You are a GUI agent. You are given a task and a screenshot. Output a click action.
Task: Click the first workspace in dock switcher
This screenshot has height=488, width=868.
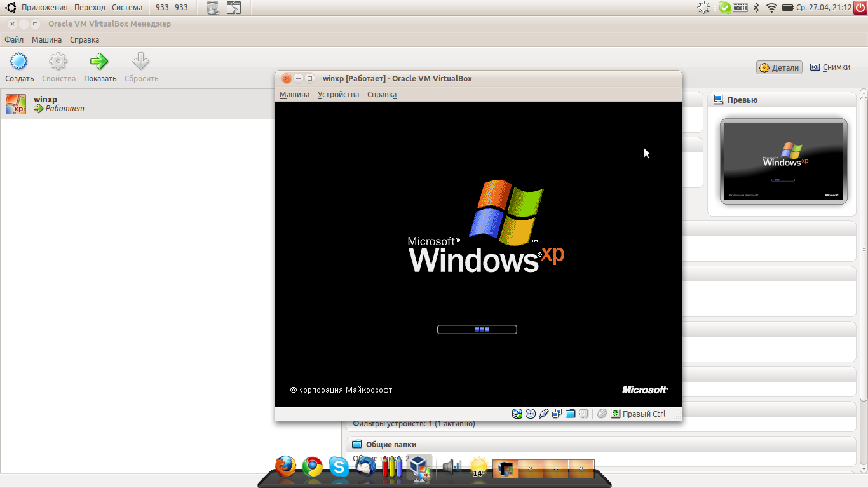click(506, 469)
